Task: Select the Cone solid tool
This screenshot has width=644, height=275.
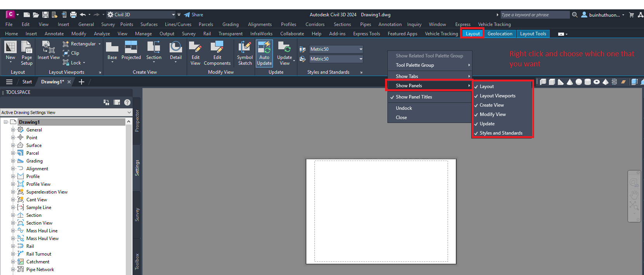Action: 570,82
